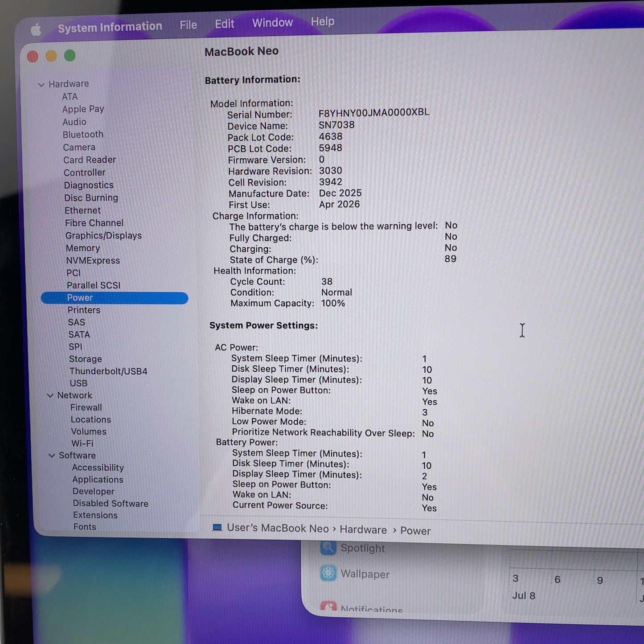Select Firewall under Network
Image resolution: width=644 pixels, height=644 pixels.
click(x=86, y=407)
